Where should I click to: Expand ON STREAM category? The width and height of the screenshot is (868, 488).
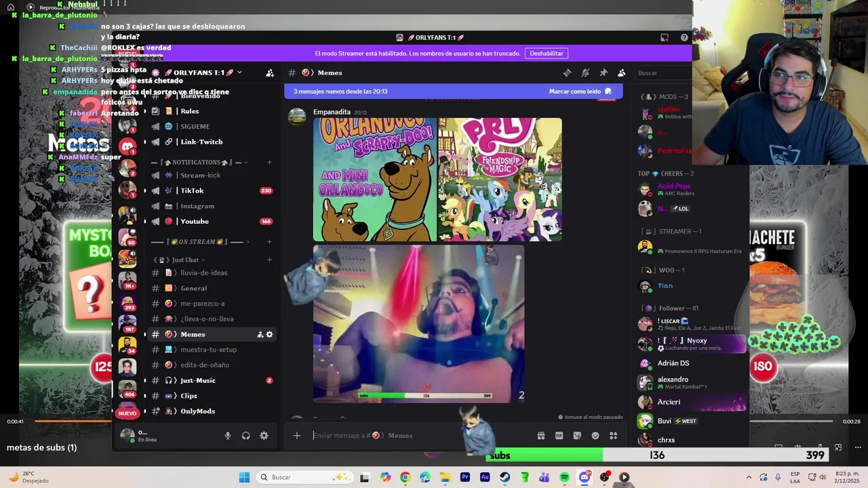[199, 242]
